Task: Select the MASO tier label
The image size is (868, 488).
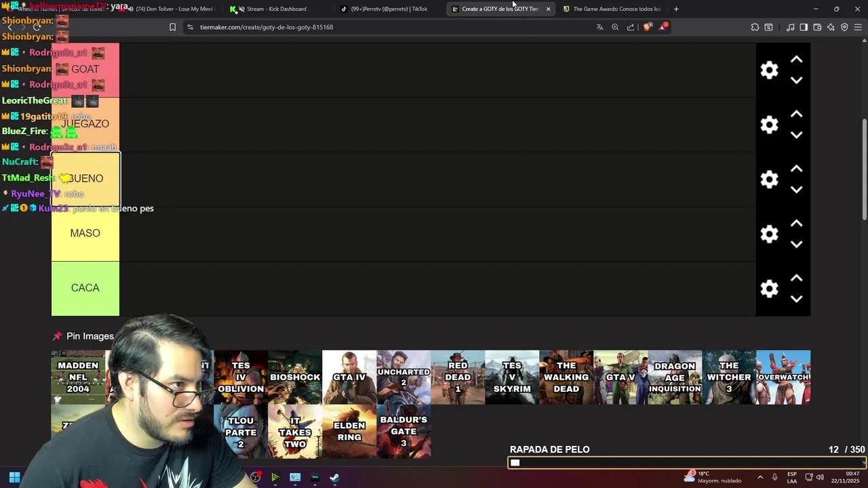Action: (85, 234)
